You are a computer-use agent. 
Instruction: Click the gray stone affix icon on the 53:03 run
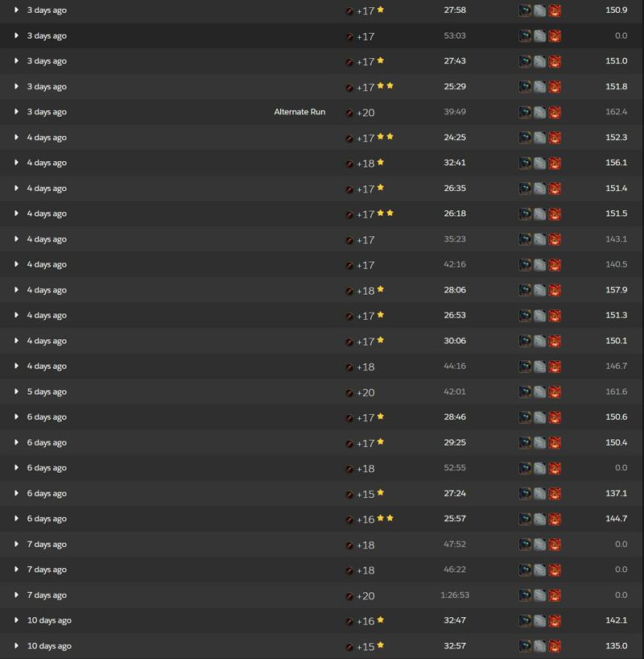pos(540,36)
